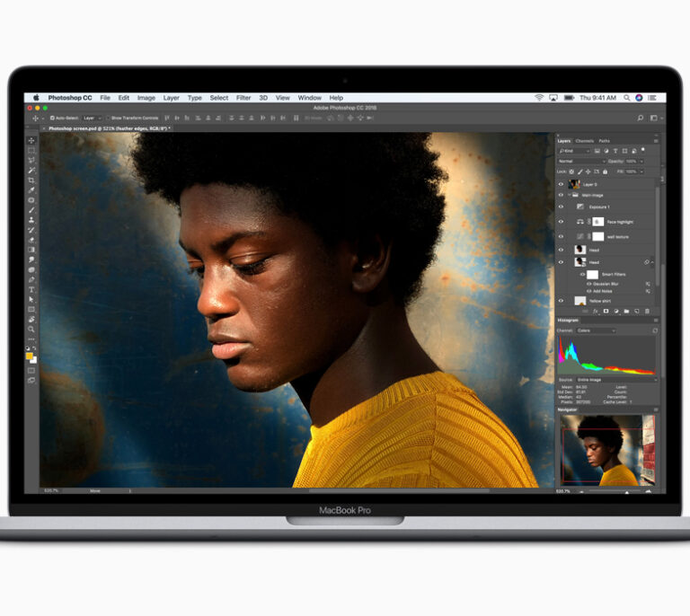Enable the Auto-Select checkbox

(52, 118)
